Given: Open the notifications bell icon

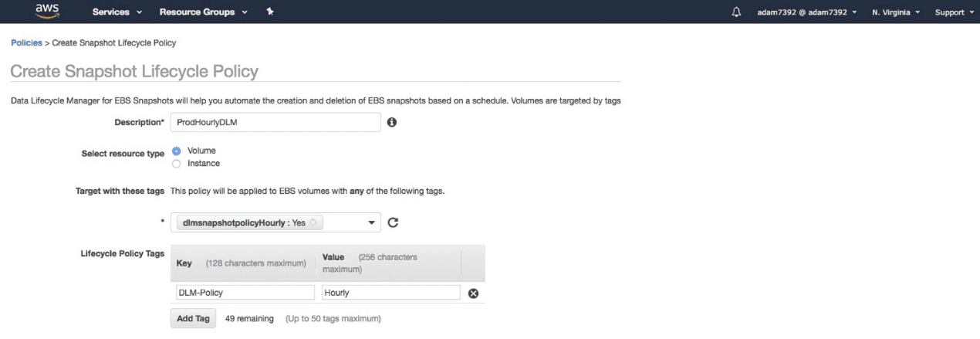Looking at the screenshot, I should (x=736, y=12).
